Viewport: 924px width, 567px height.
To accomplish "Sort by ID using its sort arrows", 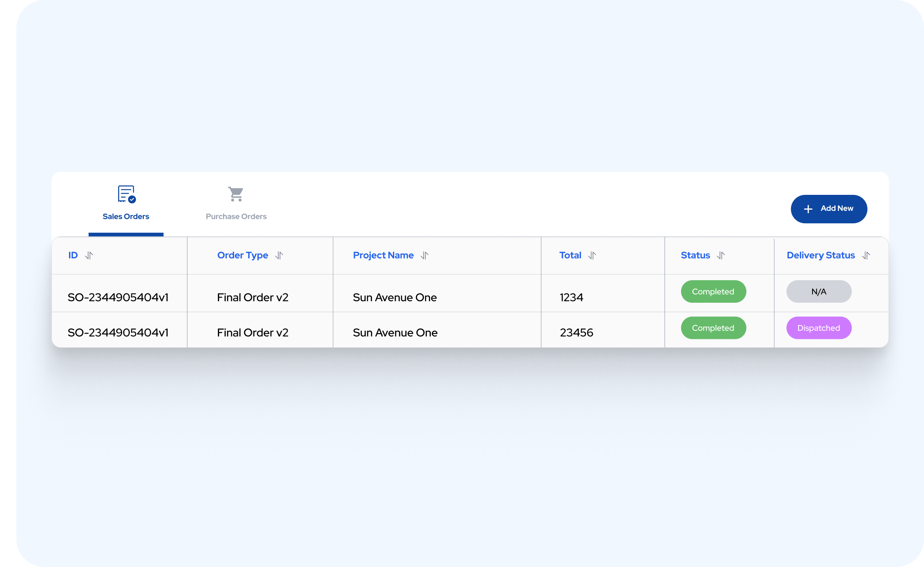I will [x=89, y=256].
